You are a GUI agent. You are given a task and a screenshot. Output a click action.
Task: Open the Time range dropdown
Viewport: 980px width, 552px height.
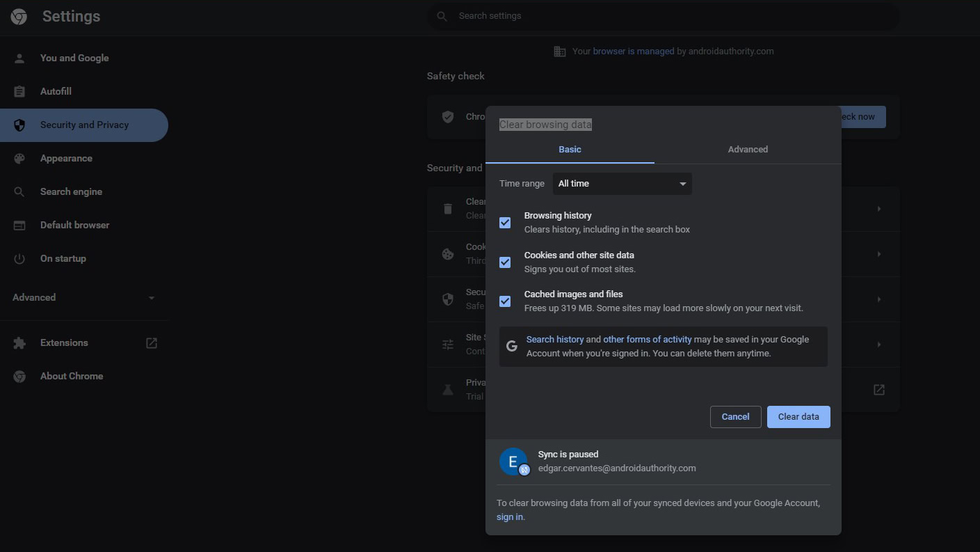(x=622, y=184)
